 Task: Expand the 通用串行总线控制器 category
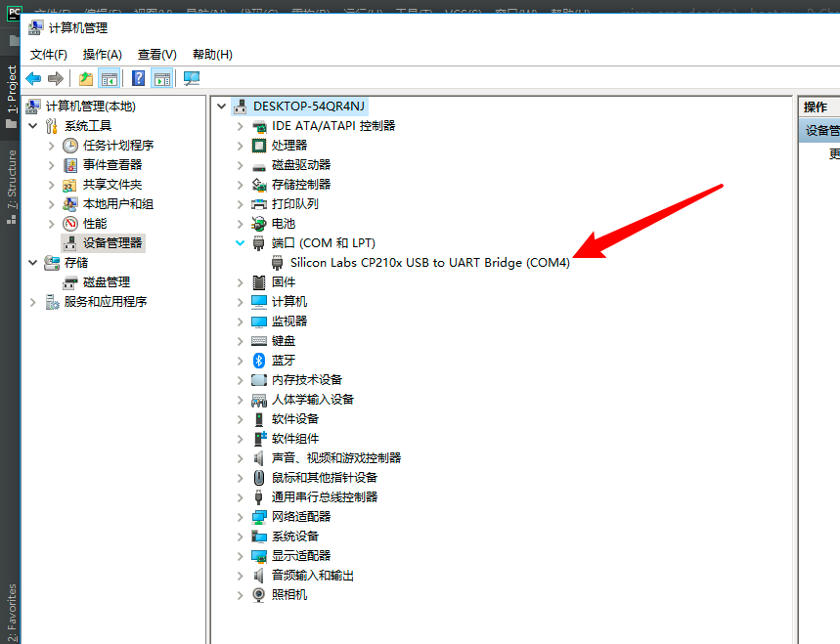(240, 496)
